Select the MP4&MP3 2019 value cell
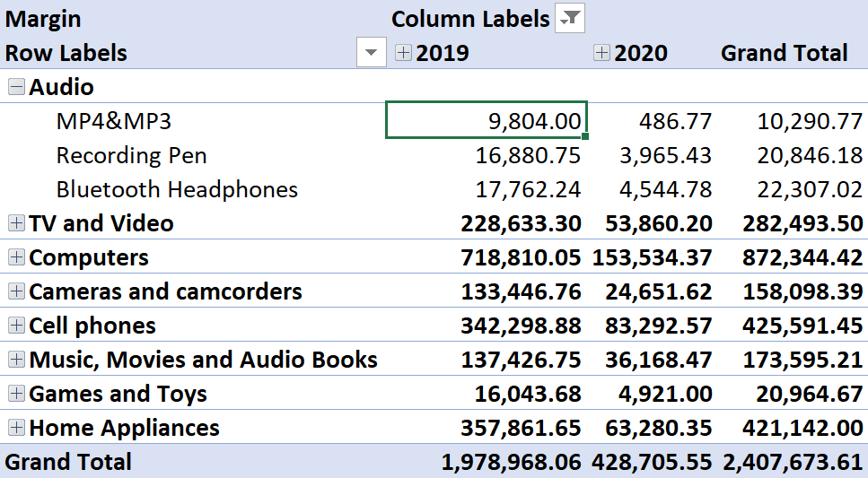The width and height of the screenshot is (868, 478). point(486,120)
